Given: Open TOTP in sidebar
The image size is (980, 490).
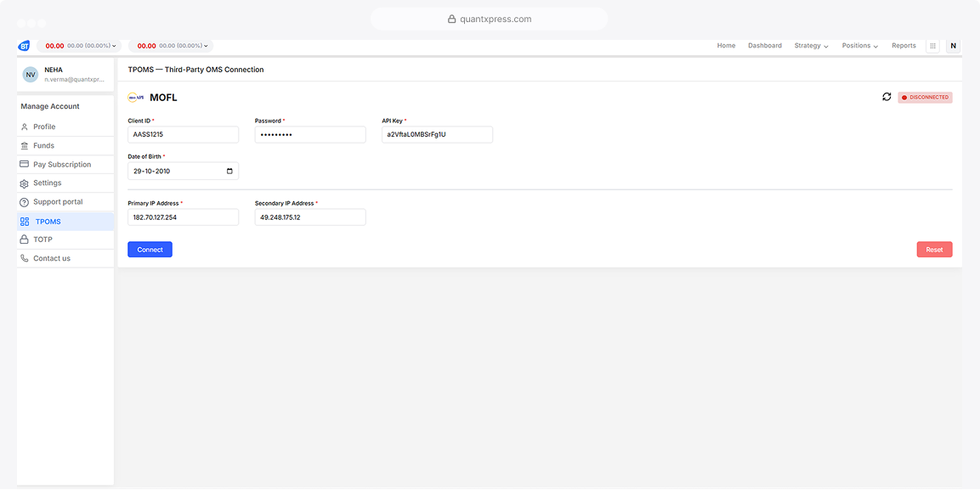Looking at the screenshot, I should (65, 239).
